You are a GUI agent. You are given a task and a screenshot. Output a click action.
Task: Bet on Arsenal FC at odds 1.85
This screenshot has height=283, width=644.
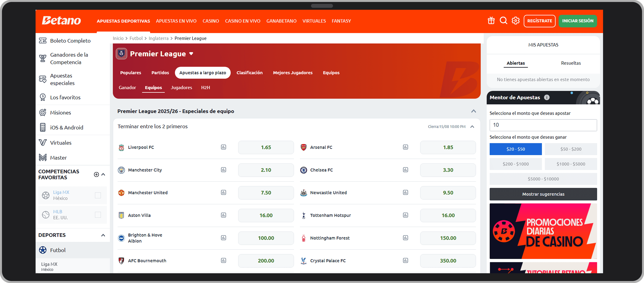click(448, 147)
